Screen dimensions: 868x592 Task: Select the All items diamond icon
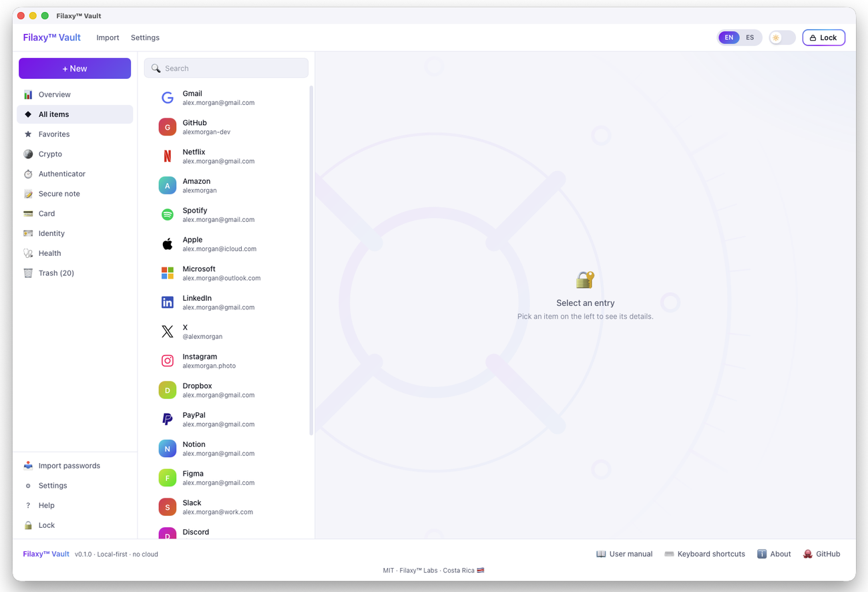coord(28,114)
